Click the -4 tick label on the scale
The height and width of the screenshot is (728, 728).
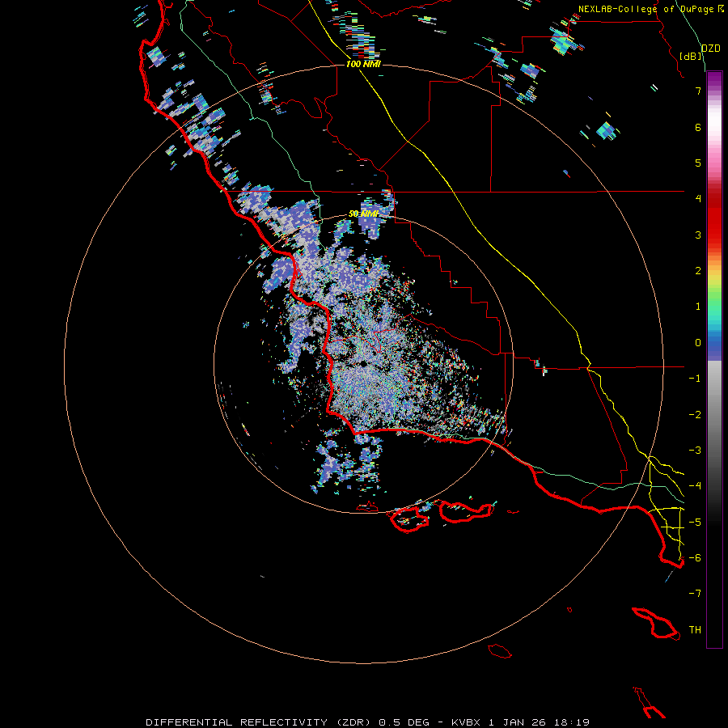(x=695, y=486)
